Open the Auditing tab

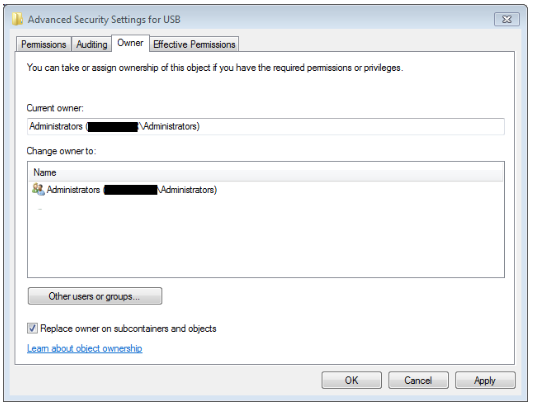click(x=92, y=44)
